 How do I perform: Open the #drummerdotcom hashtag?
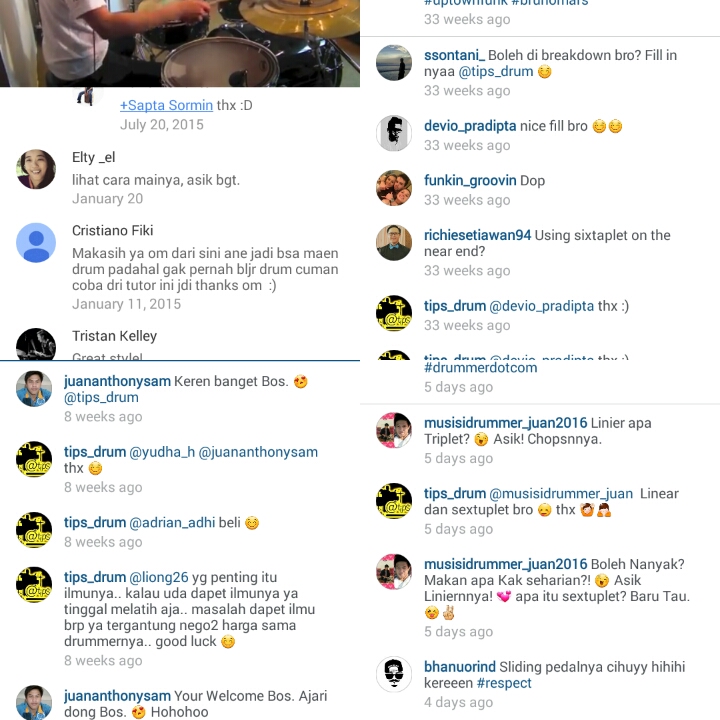point(480,367)
